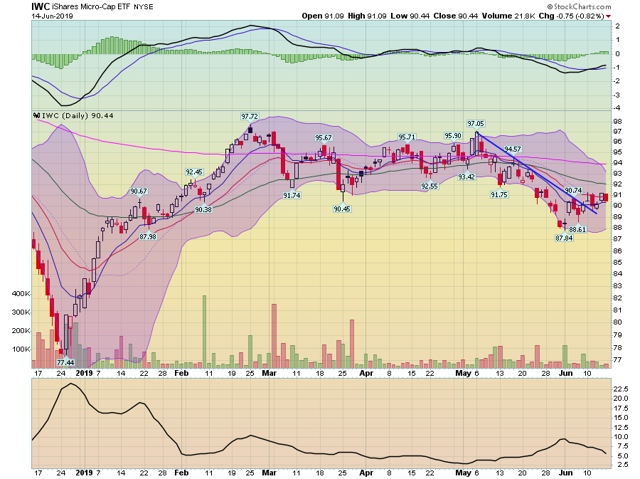Select the Open 91.09 value
640x479 pixels.
(x=322, y=16)
